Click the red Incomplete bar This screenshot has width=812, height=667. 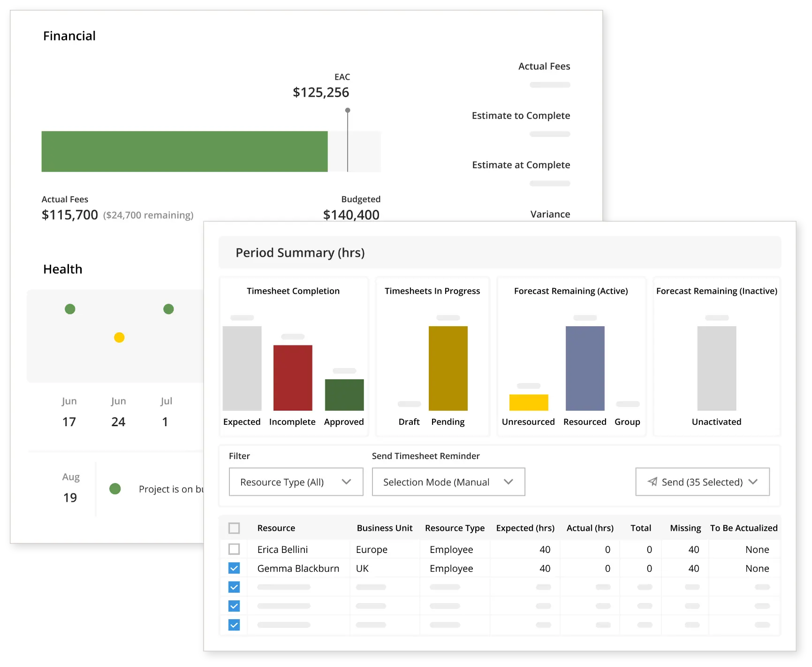pyautogui.click(x=293, y=378)
